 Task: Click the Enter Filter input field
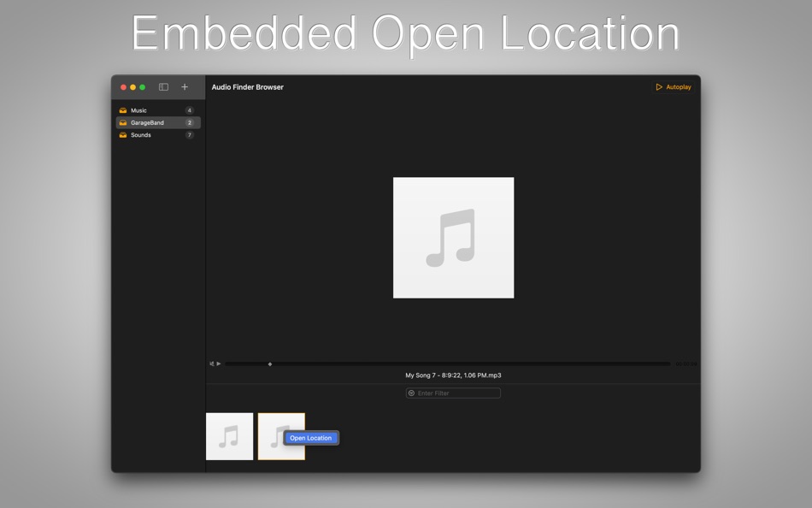click(x=452, y=393)
